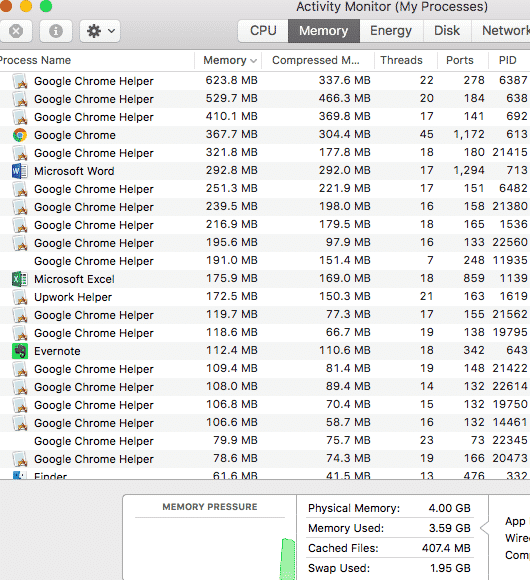Viewport: 530px width, 580px height.
Task: Click the quit process (X) toolbar button
Action: (16, 31)
